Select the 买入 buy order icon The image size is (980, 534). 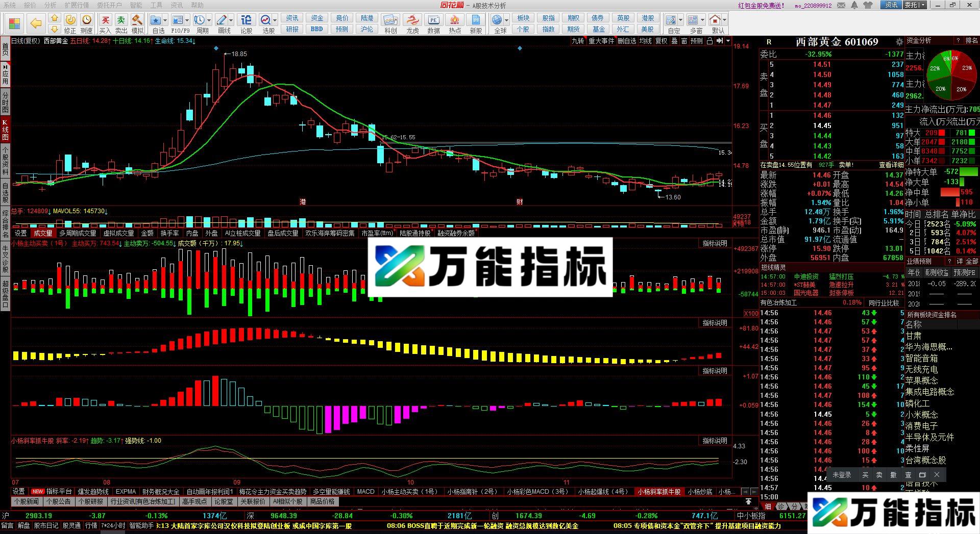[x=106, y=19]
